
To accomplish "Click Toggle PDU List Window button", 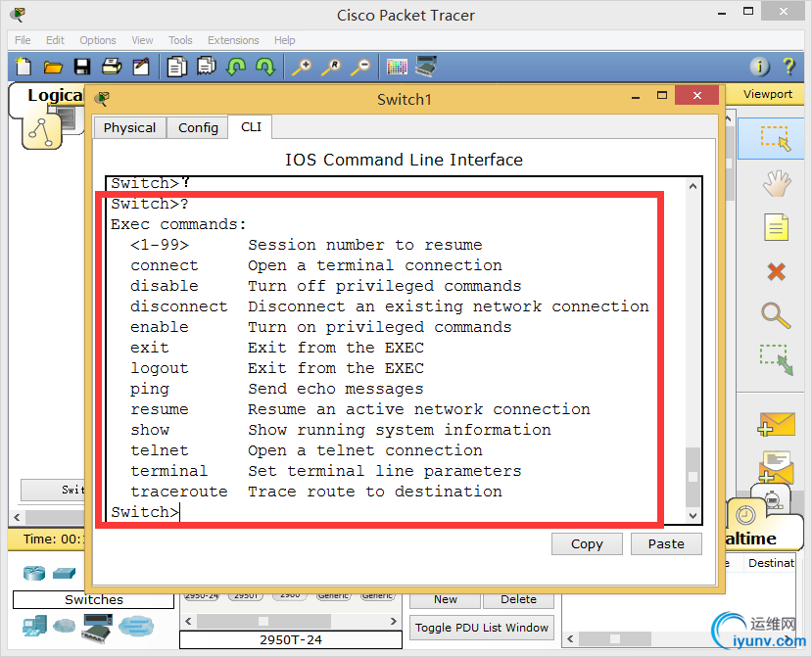I will pyautogui.click(x=482, y=628).
